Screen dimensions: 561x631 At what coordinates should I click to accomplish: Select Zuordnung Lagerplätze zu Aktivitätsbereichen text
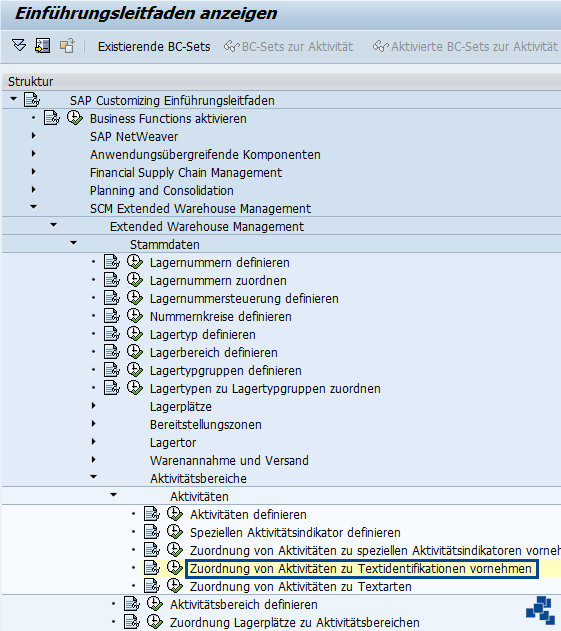[x=295, y=623]
